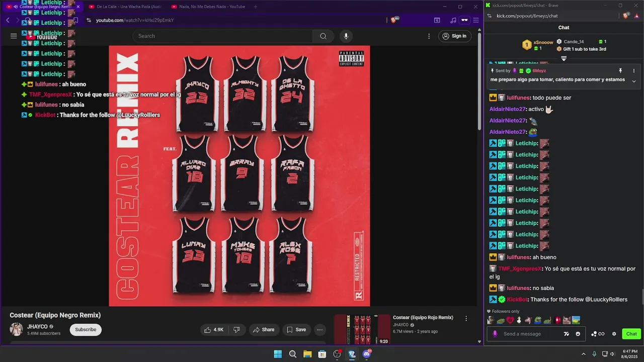Open JHAYCO channel name link
The height and width of the screenshot is (362, 644).
(x=37, y=327)
